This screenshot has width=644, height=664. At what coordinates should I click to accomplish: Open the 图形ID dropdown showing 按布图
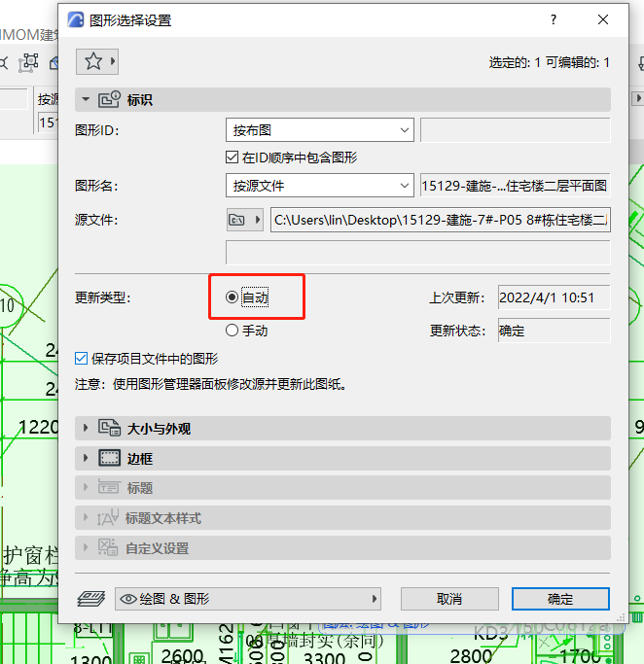(319, 129)
